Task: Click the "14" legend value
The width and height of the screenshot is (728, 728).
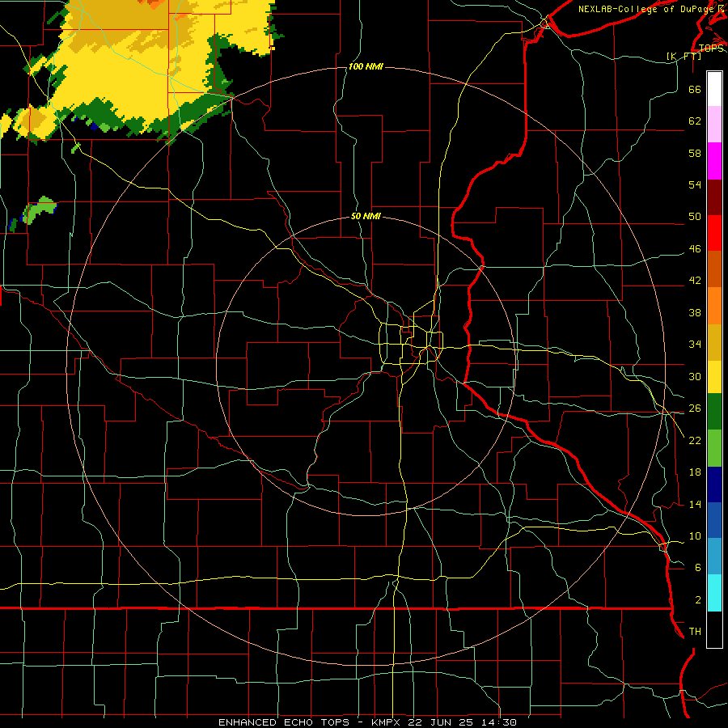Action: [x=695, y=504]
